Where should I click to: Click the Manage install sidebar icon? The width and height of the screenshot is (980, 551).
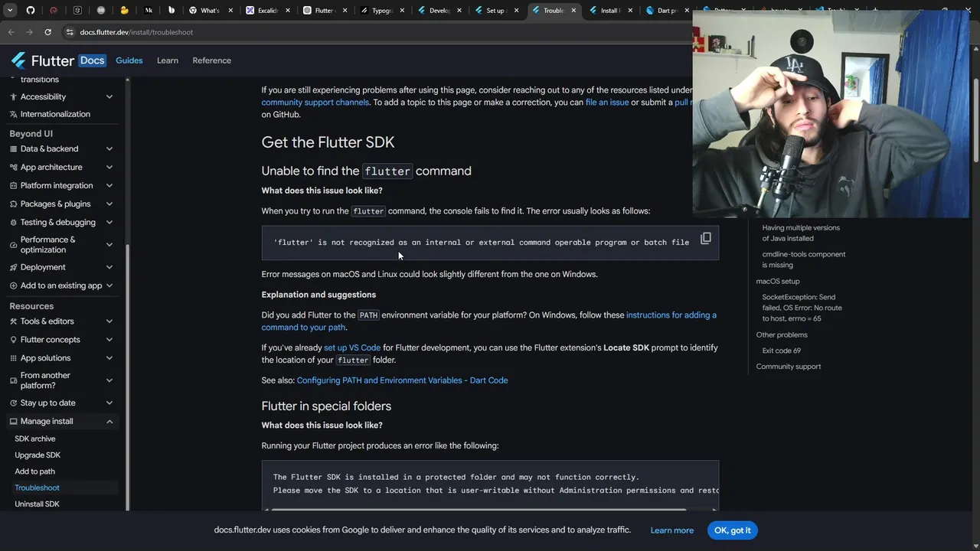pyautogui.click(x=13, y=422)
